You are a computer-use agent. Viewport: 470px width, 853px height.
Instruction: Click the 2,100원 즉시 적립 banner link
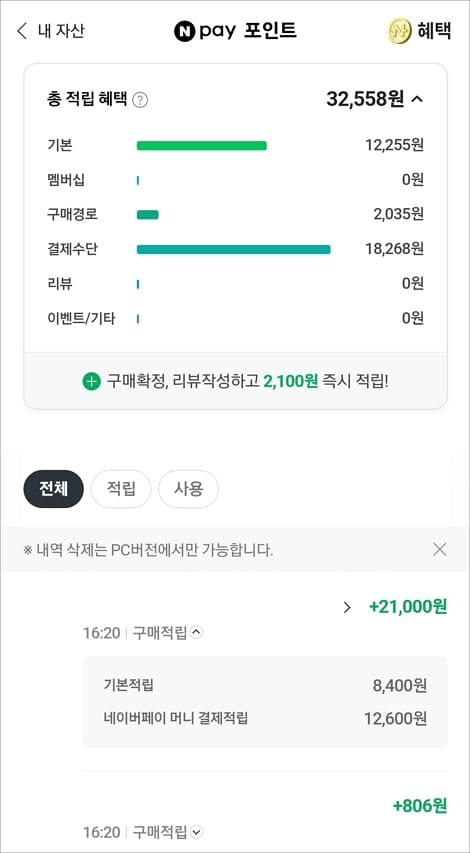(x=236, y=381)
